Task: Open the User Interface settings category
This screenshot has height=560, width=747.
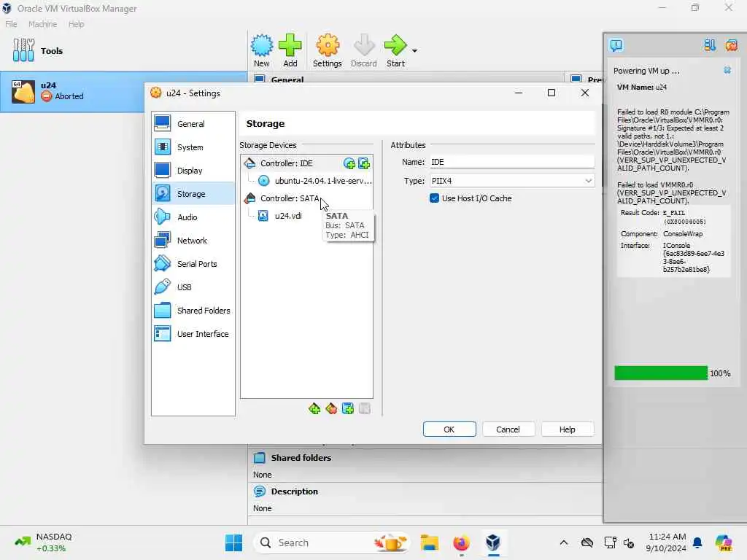Action: click(193, 334)
